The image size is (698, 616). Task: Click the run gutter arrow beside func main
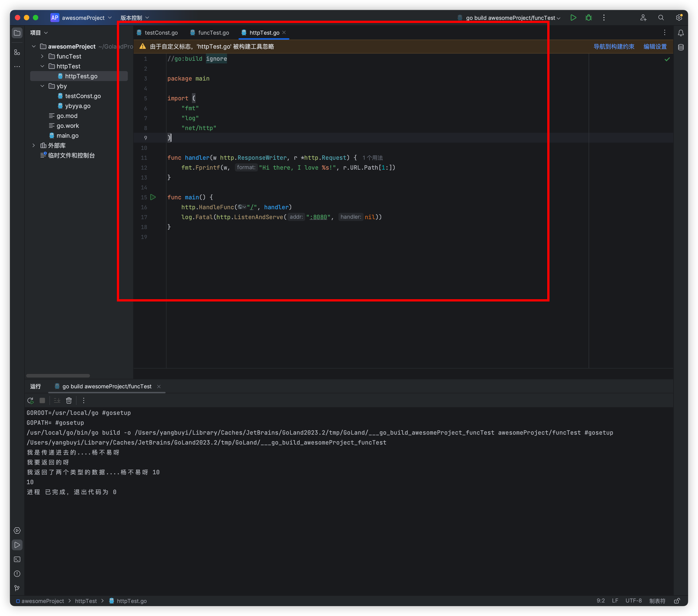point(153,197)
